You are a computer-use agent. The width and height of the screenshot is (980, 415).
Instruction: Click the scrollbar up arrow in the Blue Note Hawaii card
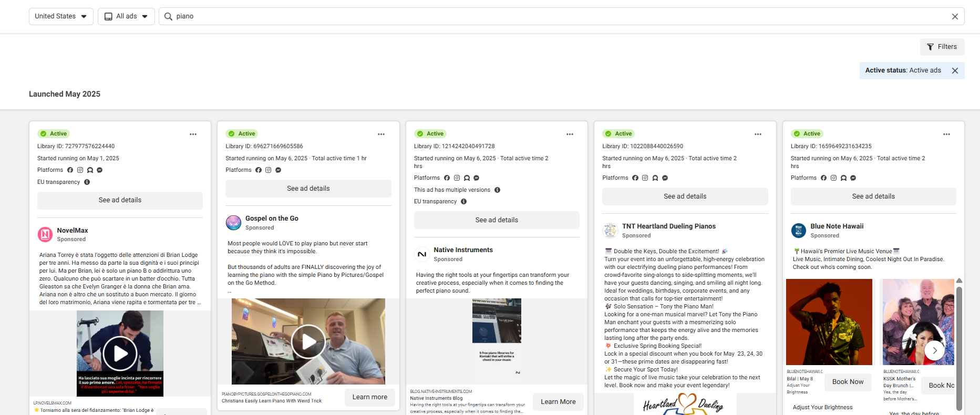click(959, 281)
